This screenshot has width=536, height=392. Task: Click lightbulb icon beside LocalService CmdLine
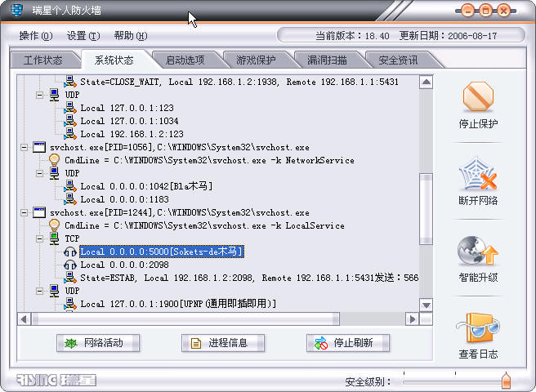click(55, 225)
